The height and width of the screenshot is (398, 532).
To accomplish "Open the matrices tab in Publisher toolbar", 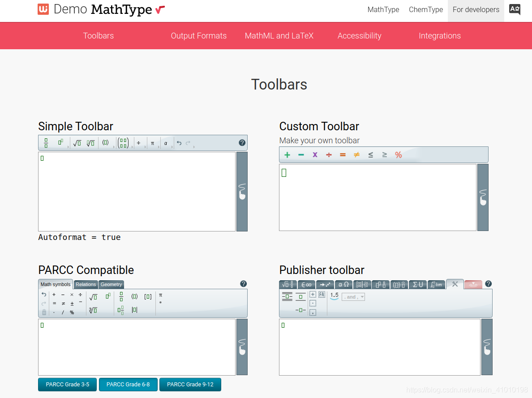I will pyautogui.click(x=362, y=285).
